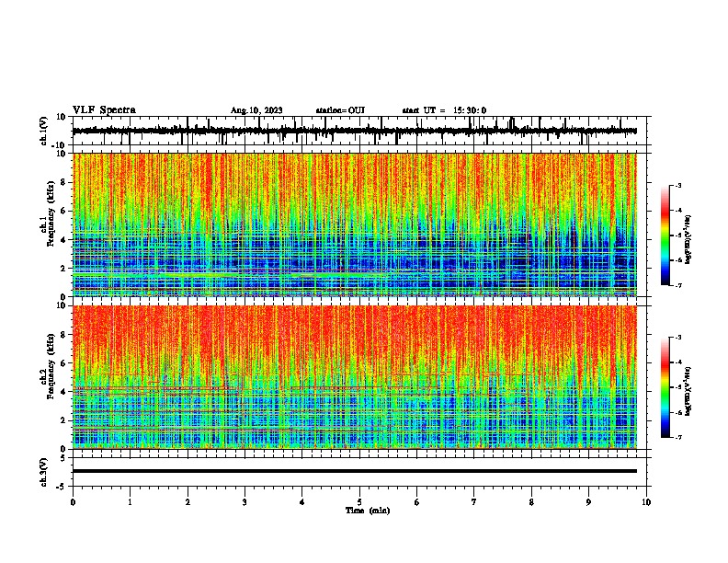Click the "-7" label on ch.1 color scale

coord(677,285)
